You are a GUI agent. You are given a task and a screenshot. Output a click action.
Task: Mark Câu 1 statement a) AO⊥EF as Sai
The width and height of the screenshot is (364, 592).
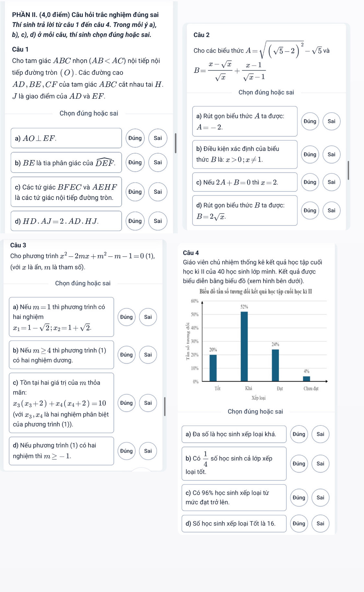click(x=158, y=138)
